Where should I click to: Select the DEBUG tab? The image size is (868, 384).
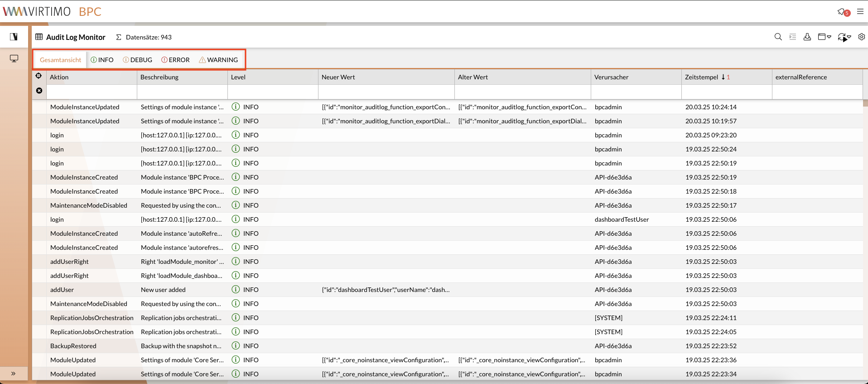click(x=137, y=60)
